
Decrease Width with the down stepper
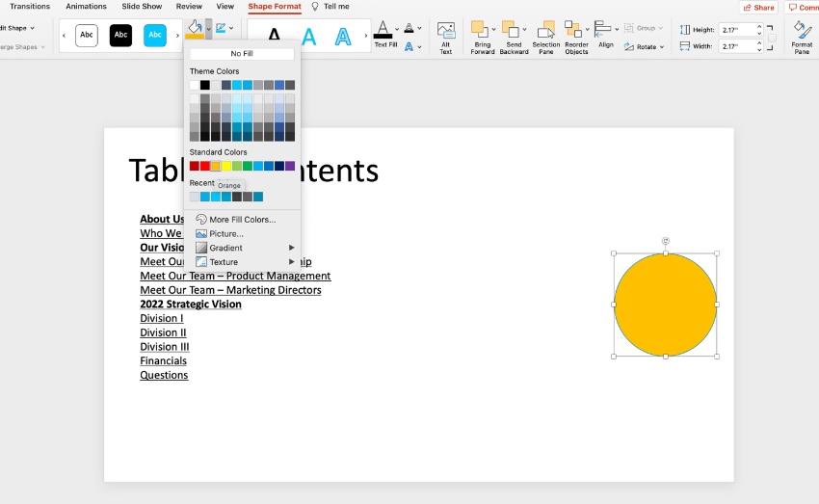coord(759,49)
